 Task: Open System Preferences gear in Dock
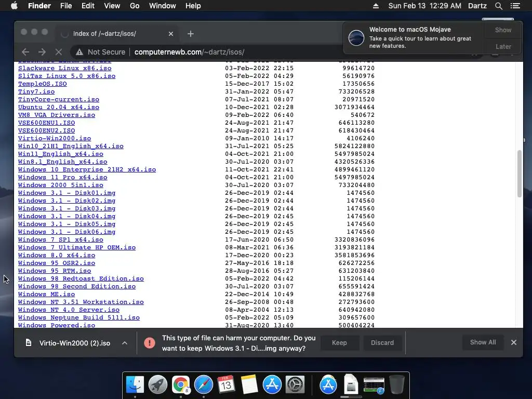[x=295, y=385]
